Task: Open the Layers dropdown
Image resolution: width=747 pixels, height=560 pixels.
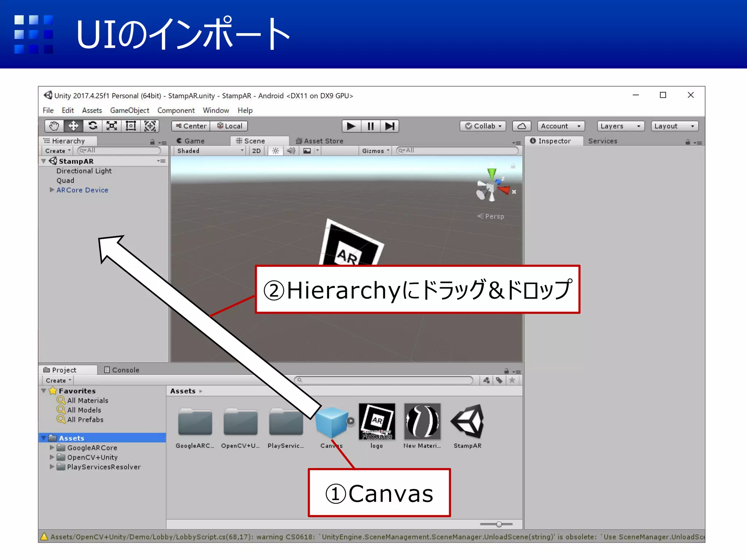Action: 621,126
